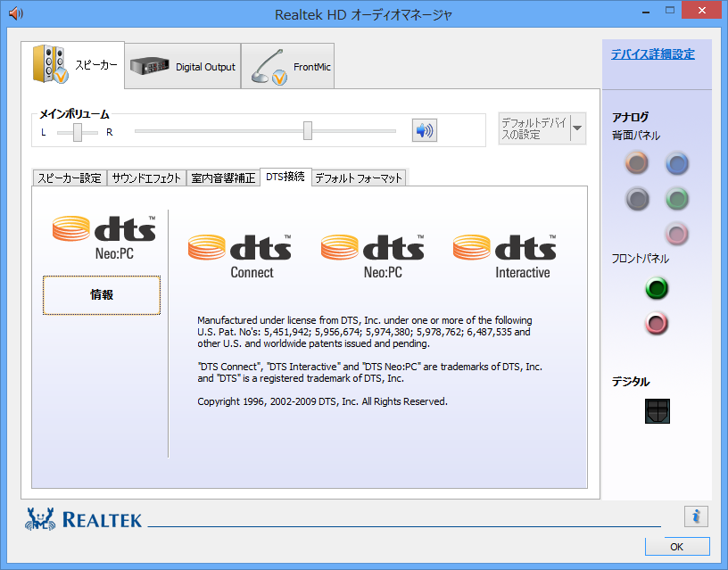Click the green rear panel audio jack

(677, 199)
